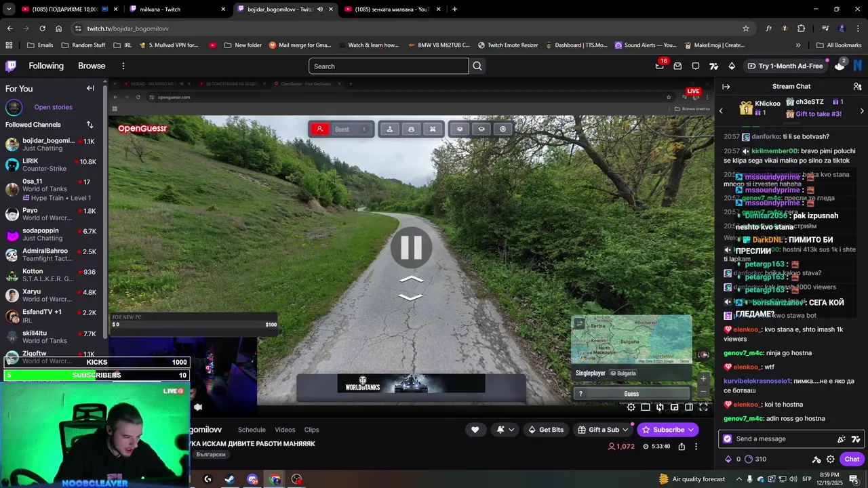
Task: Open stream more options three dots
Action: (x=696, y=447)
